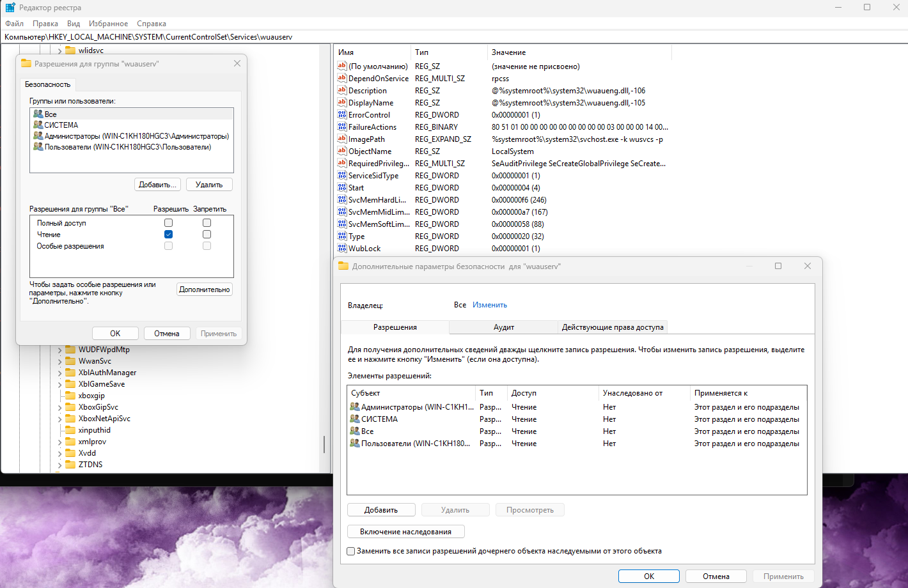This screenshot has width=908, height=588.
Task: Expand the WwanSvc tree node
Action: 60,362
